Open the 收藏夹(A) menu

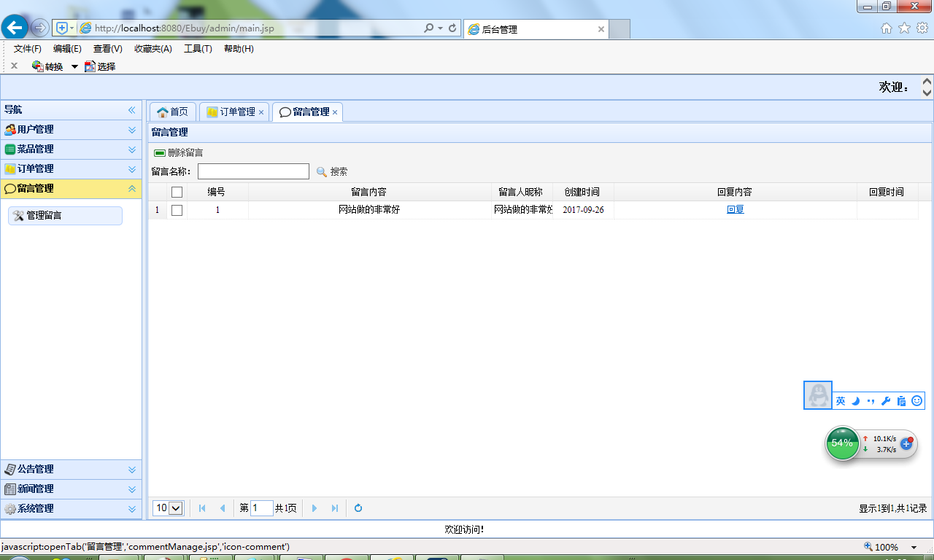[x=153, y=49]
